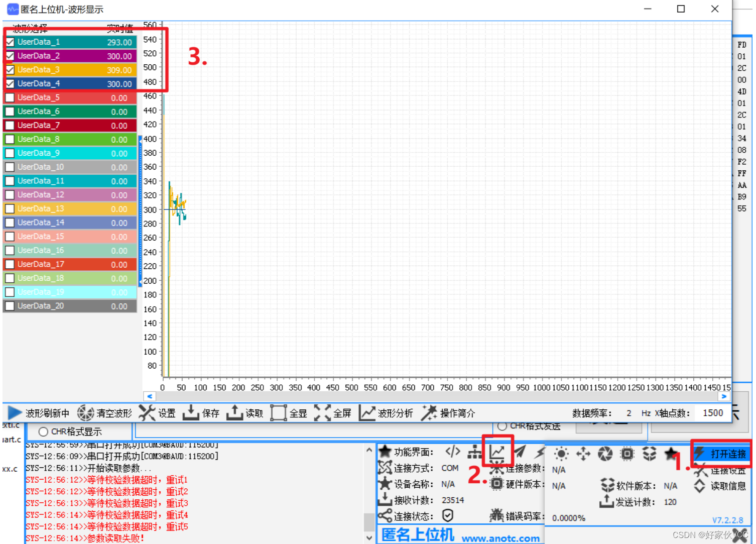Open the paper plane function icon
This screenshot has height=544, width=756.
point(520,452)
